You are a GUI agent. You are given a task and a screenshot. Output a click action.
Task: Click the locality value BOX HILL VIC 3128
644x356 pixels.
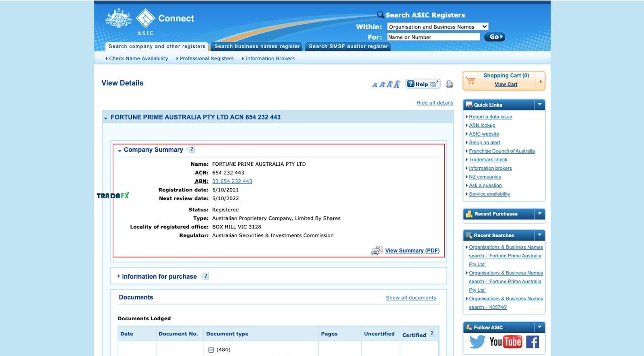[237, 227]
